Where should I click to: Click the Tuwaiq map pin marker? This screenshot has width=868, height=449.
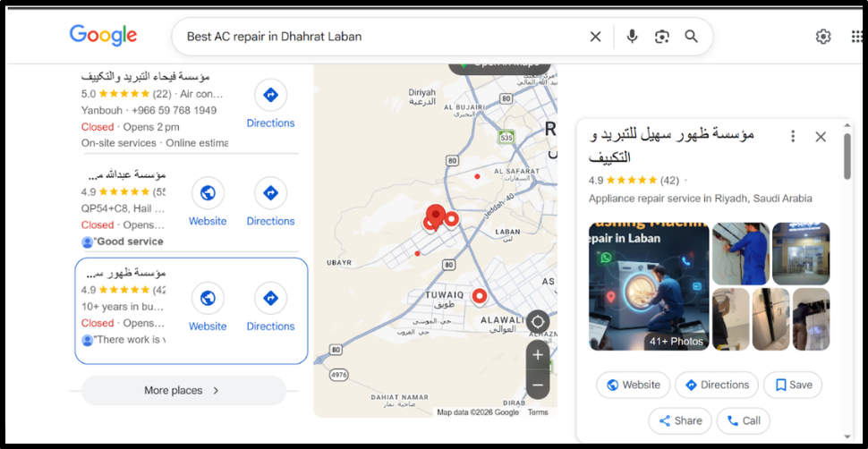[480, 297]
